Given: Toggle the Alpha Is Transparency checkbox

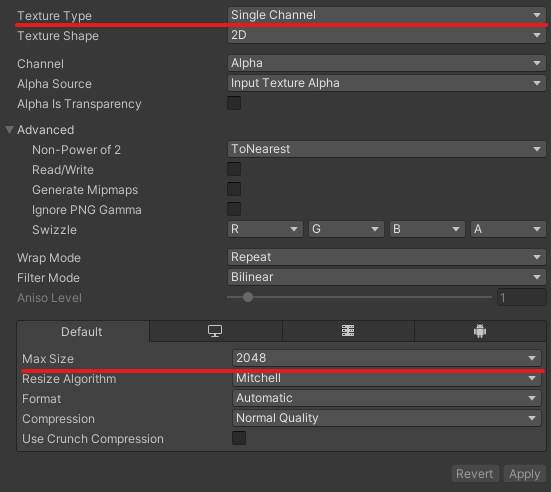Looking at the screenshot, I should tap(234, 103).
